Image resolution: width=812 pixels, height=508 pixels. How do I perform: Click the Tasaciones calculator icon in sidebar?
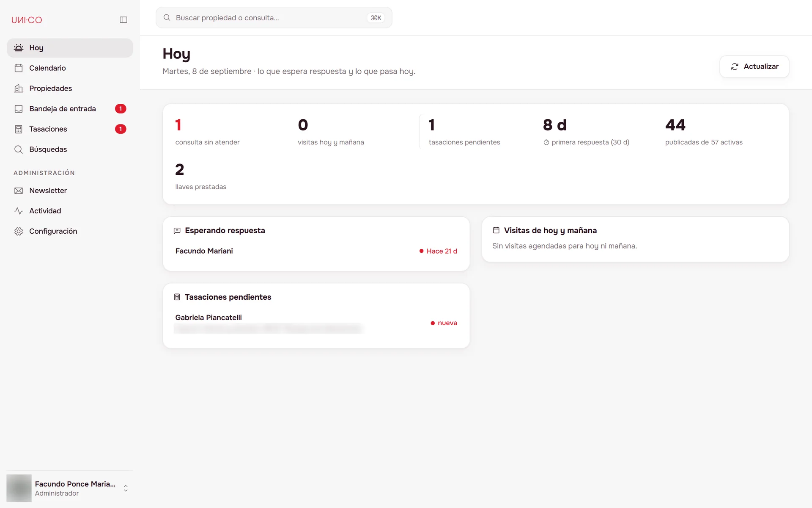(x=19, y=129)
